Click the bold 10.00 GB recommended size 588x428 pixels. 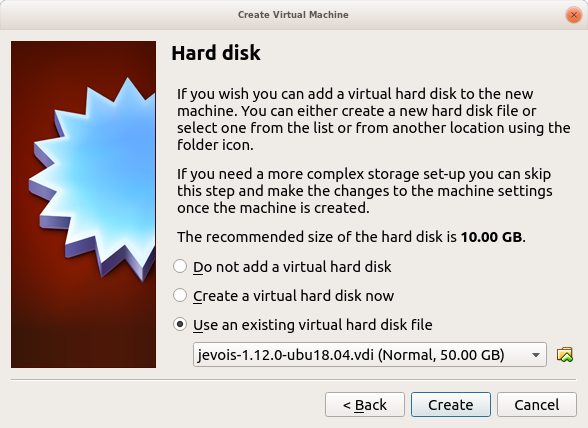pyautogui.click(x=492, y=237)
